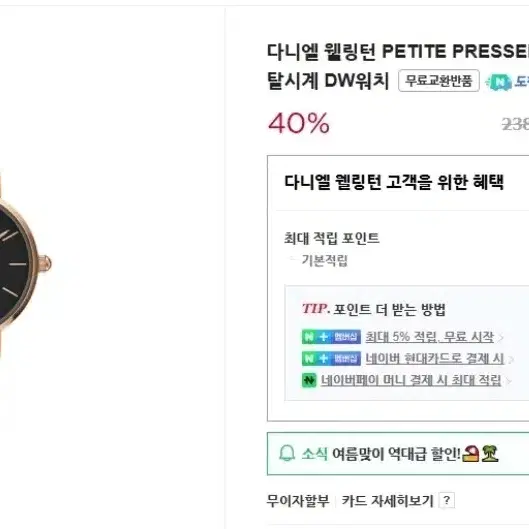Expand chevron next to 최대 5% 적립
The width and height of the screenshot is (529, 529).
(x=501, y=337)
